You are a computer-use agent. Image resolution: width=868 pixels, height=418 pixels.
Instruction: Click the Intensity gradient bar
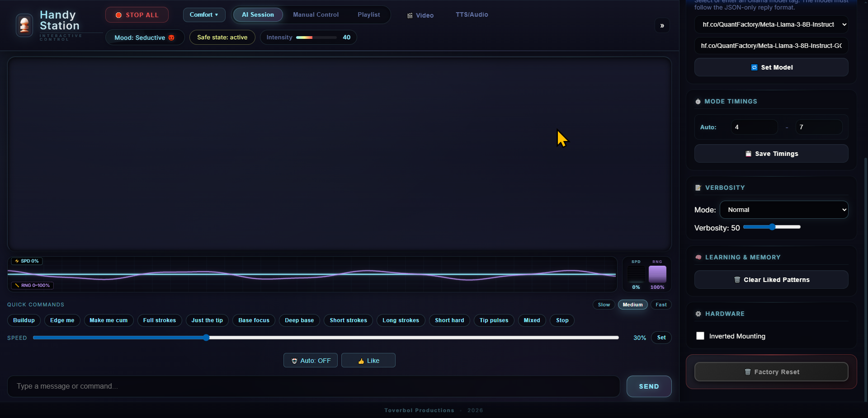(x=316, y=38)
